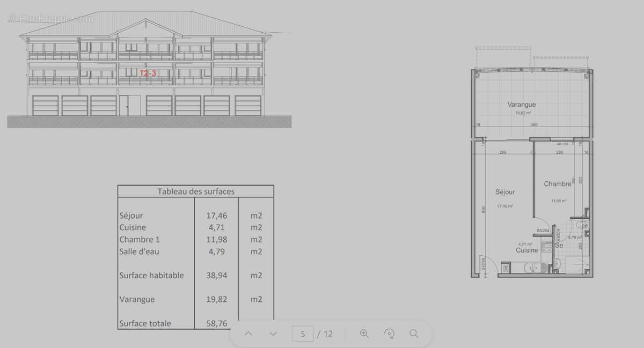This screenshot has width=644, height=348.
Task: Click the Chambre room on the floor plan
Action: tap(558, 184)
